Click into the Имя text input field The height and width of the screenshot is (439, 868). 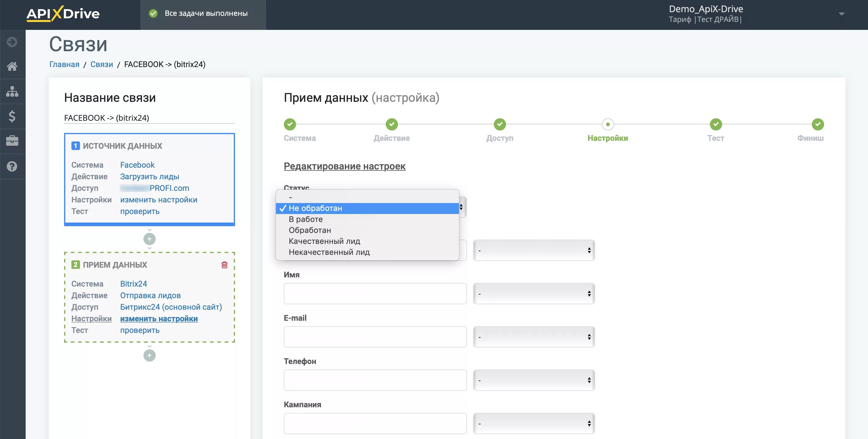pyautogui.click(x=375, y=294)
